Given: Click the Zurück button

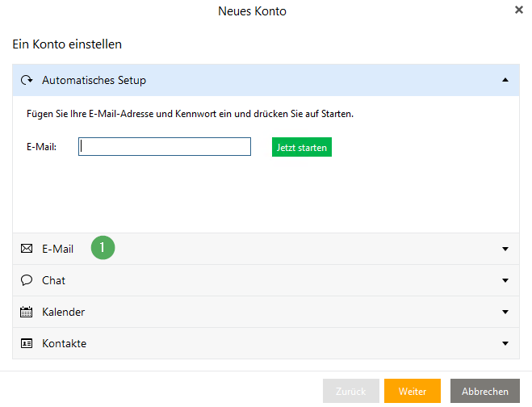Looking at the screenshot, I should coord(351,391).
